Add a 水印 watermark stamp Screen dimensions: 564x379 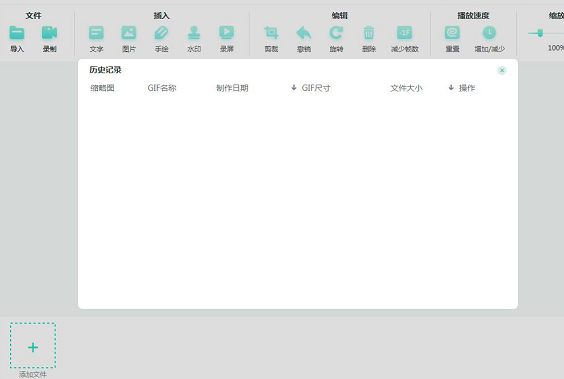pyautogui.click(x=194, y=33)
